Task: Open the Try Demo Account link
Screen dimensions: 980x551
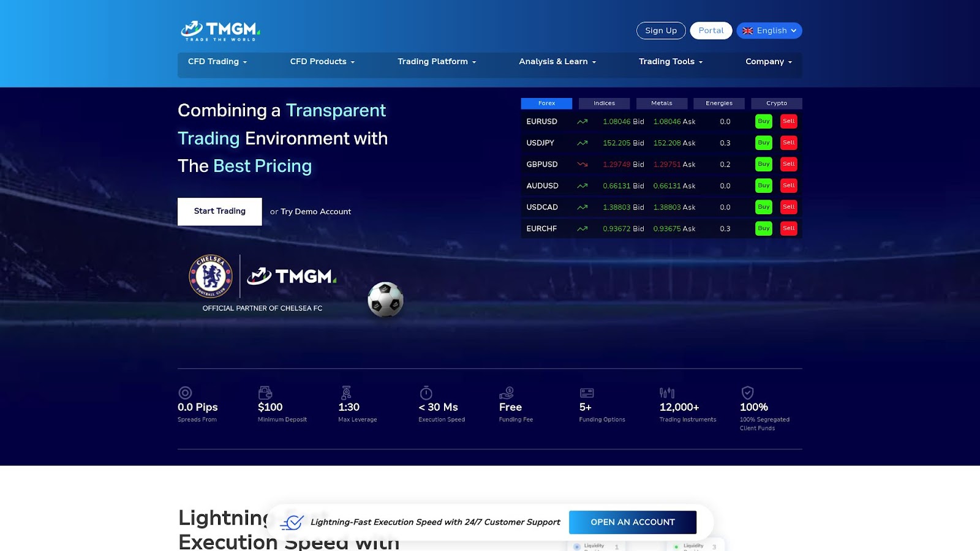Action: pos(315,212)
